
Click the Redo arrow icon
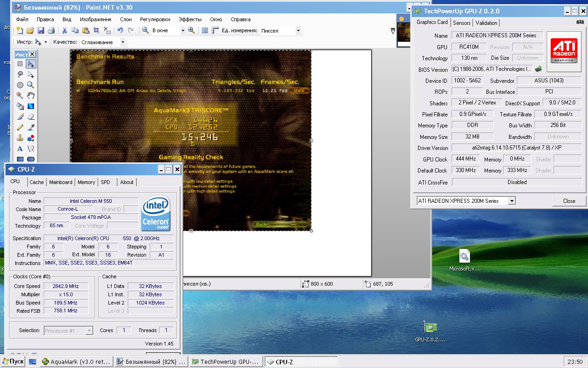click(x=131, y=30)
